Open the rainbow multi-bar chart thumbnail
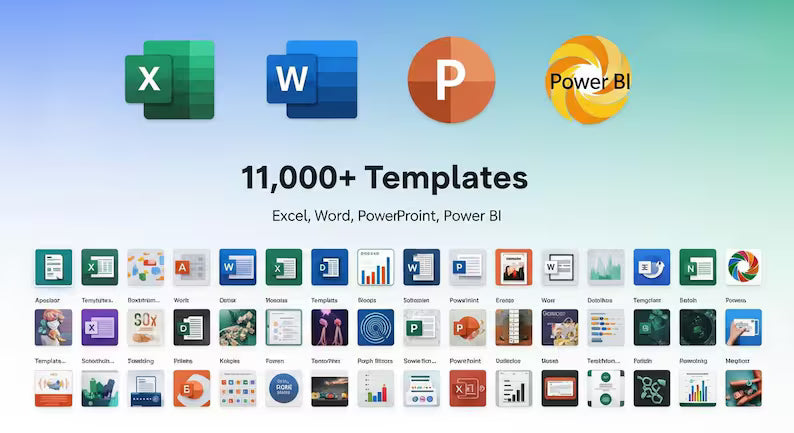The height and width of the screenshot is (433, 794). click(698, 388)
